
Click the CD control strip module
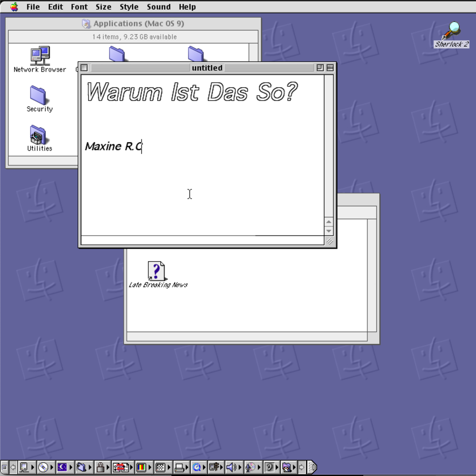pos(43,467)
